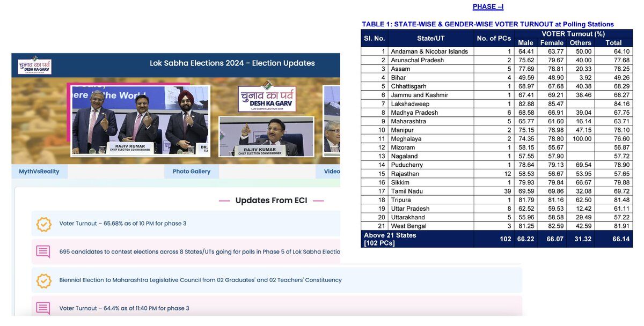Open the Video tab
Viewport: 644px width, 326px height.
327,172
